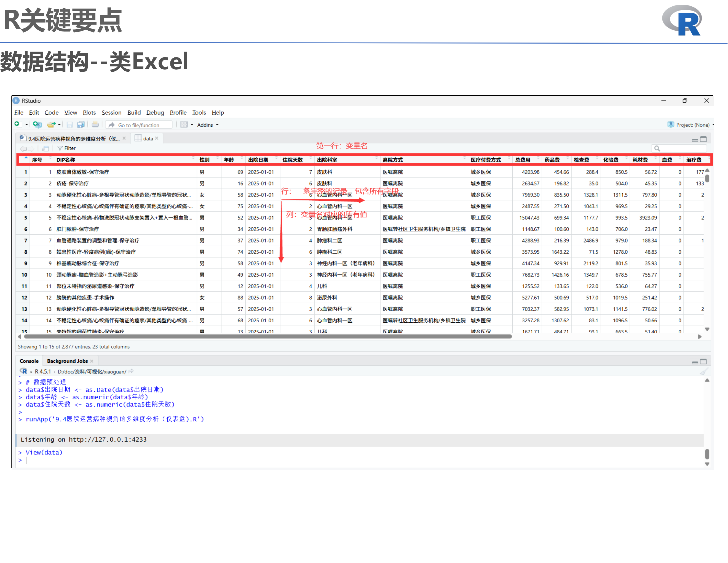Close the 9.4医院运营病种视角 script tab

[124, 138]
